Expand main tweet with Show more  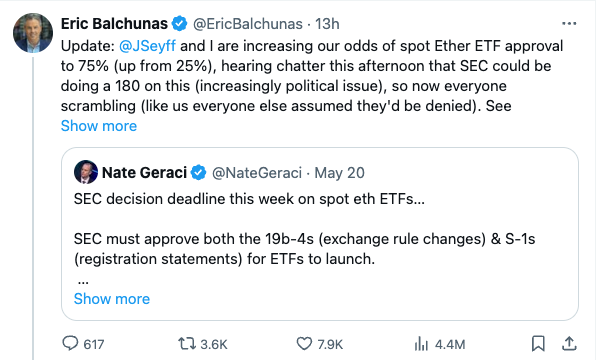[x=99, y=126]
